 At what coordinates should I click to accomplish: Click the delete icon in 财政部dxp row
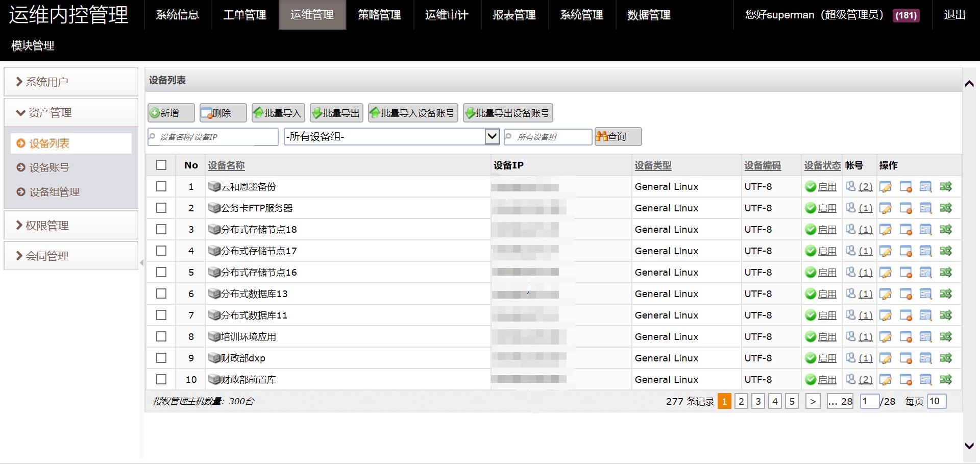point(905,358)
